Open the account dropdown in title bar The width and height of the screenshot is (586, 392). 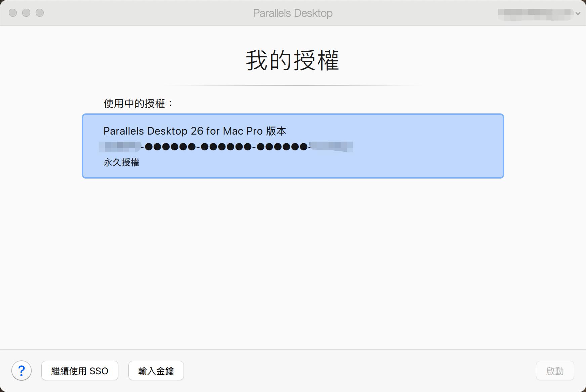click(539, 13)
